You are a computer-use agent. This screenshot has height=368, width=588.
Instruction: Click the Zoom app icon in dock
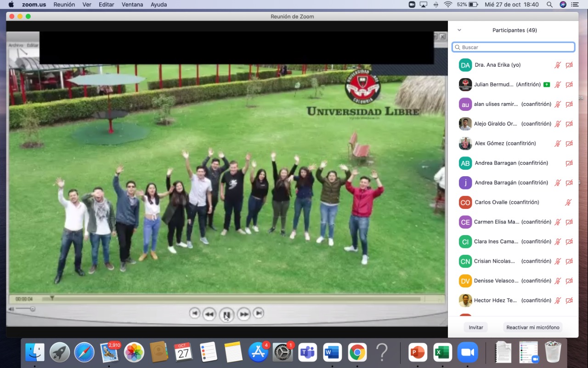pyautogui.click(x=467, y=353)
